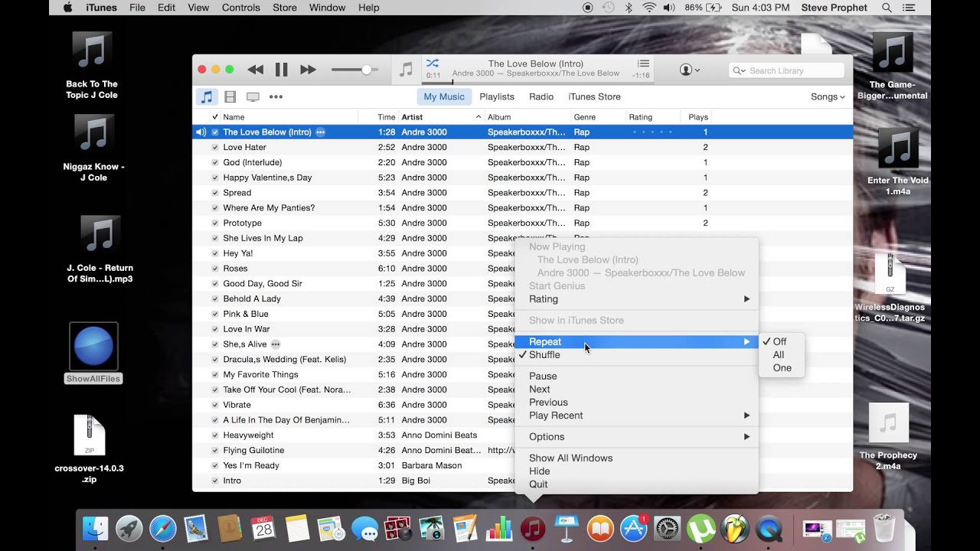Switch to the Playlists tab

497,96
